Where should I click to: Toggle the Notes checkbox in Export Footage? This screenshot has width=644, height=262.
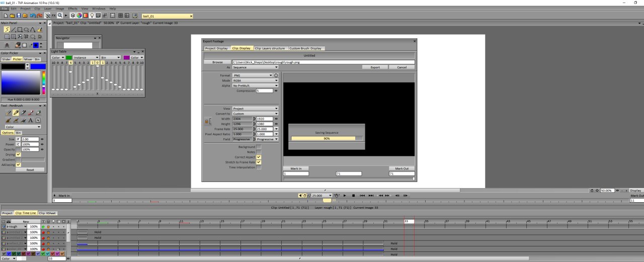[x=259, y=152]
